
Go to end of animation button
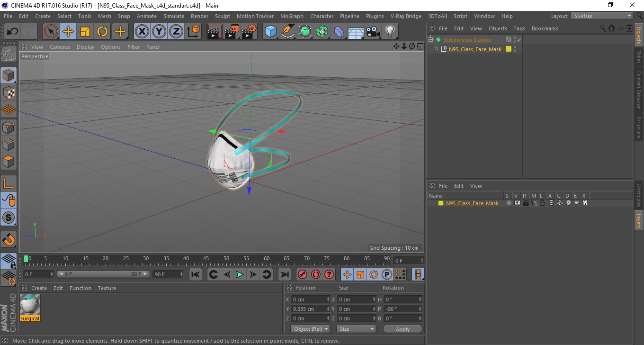pos(284,274)
